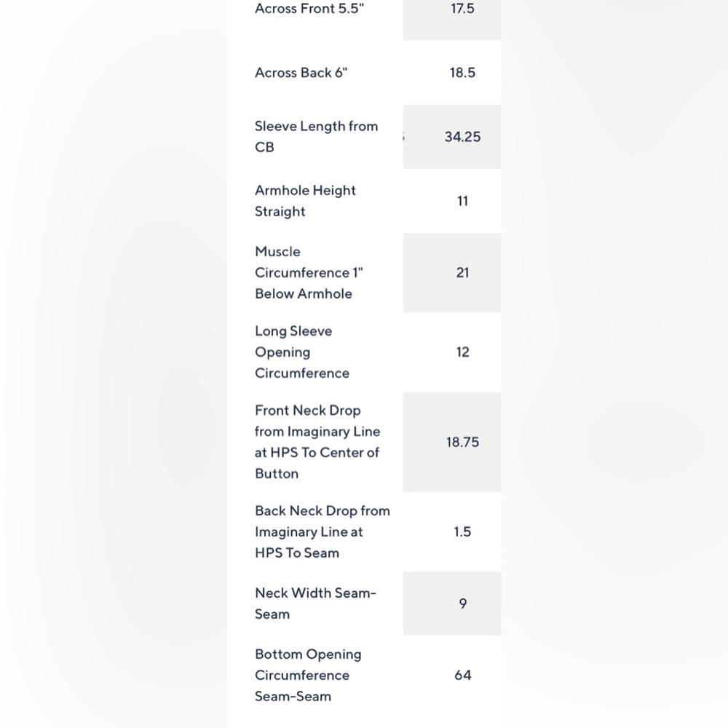Click the Armhole Height Straight label
This screenshot has width=728, height=728.
(x=305, y=201)
